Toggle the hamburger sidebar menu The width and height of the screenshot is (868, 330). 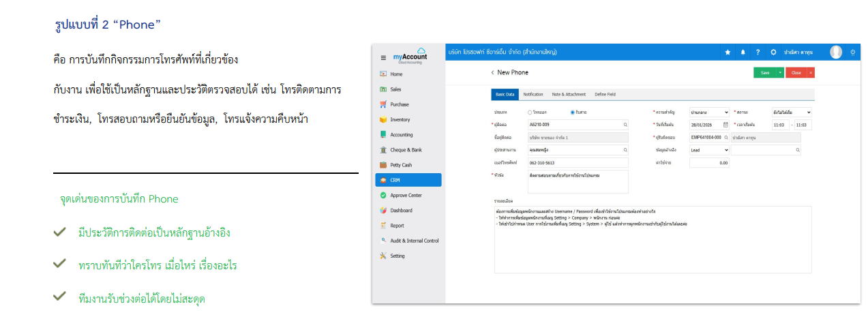pos(383,58)
